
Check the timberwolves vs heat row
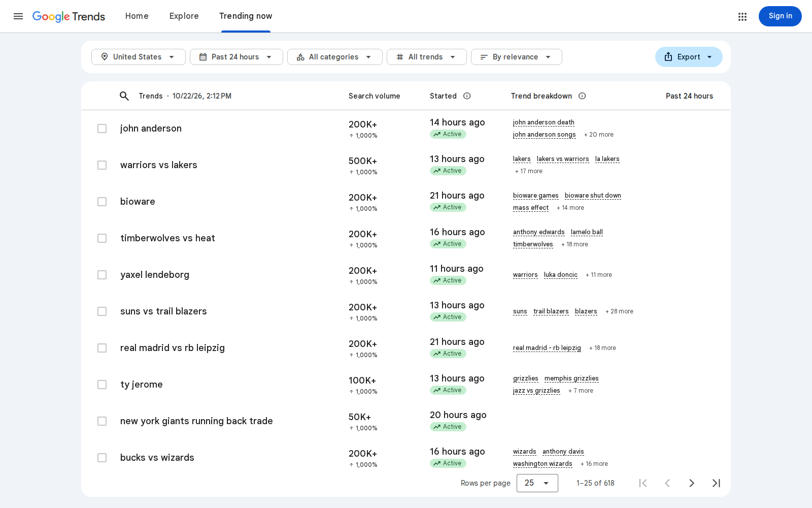(x=102, y=238)
